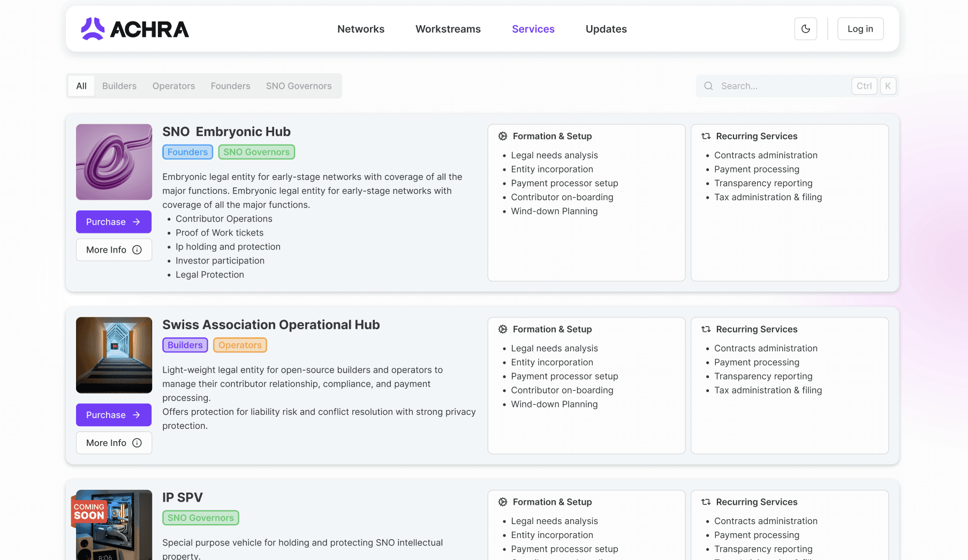The height and width of the screenshot is (560, 968).
Task: Click the info icon on SNO Embryonic Hub's More Info
Action: (x=137, y=249)
